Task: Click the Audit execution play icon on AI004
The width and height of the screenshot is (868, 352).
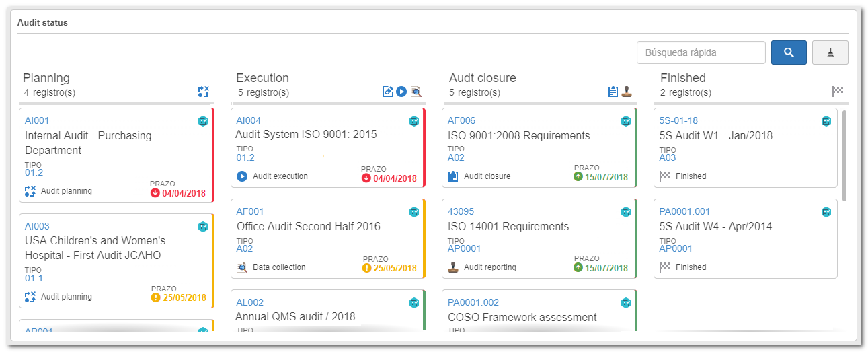Action: 242,176
